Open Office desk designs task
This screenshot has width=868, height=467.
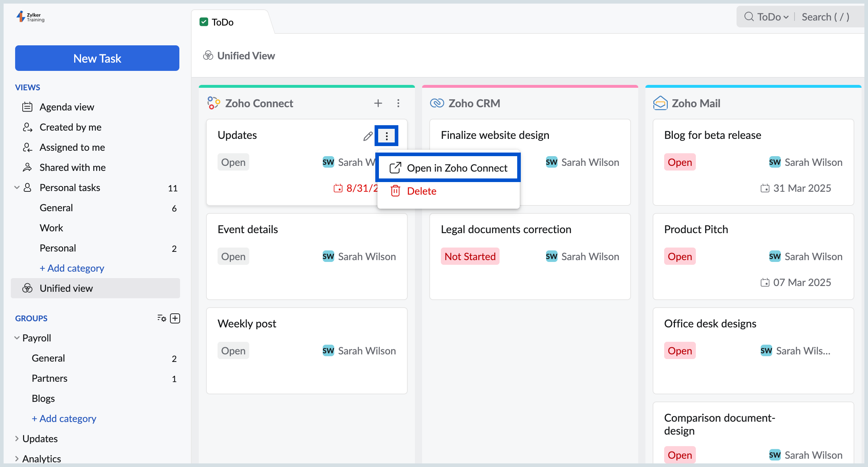point(710,323)
